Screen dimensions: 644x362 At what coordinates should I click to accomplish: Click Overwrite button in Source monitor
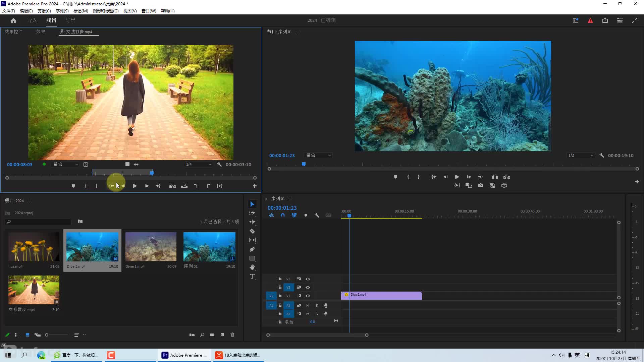click(x=184, y=186)
